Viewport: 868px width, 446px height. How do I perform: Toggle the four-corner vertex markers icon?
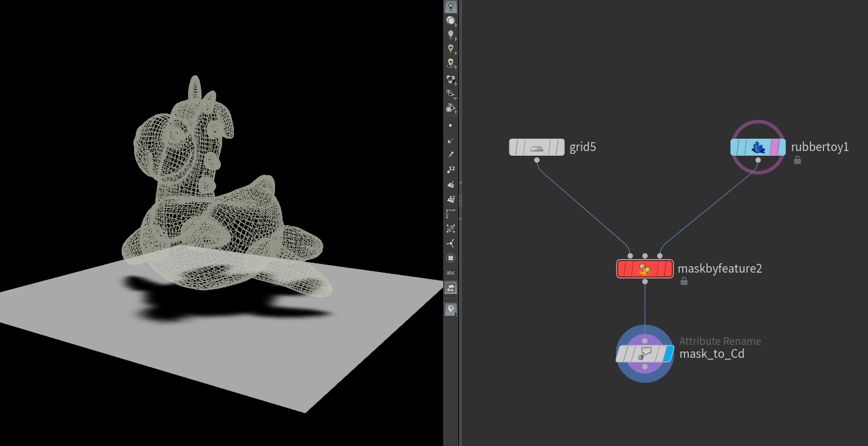[451, 229]
